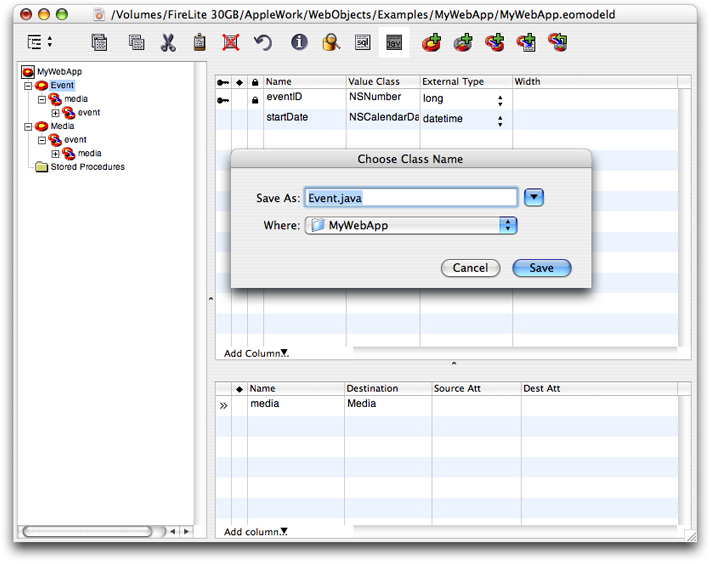Toggle lock icon on eventID row
The image size is (711, 564).
[x=255, y=100]
